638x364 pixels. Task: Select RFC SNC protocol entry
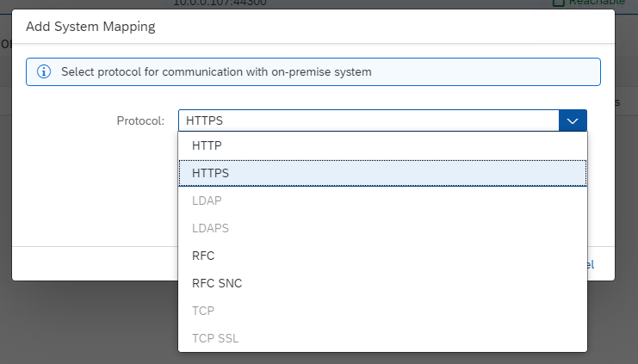tap(382, 283)
